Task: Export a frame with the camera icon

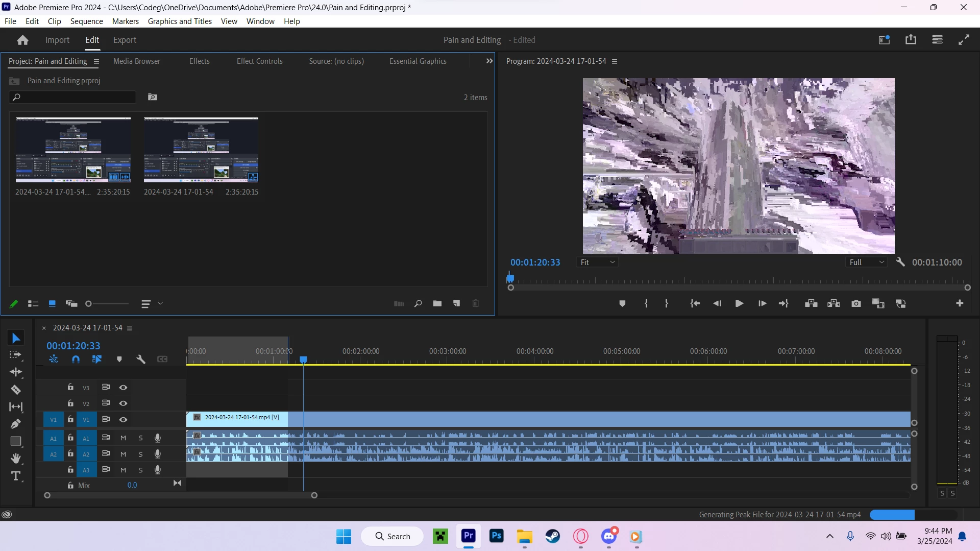Action: [856, 304]
